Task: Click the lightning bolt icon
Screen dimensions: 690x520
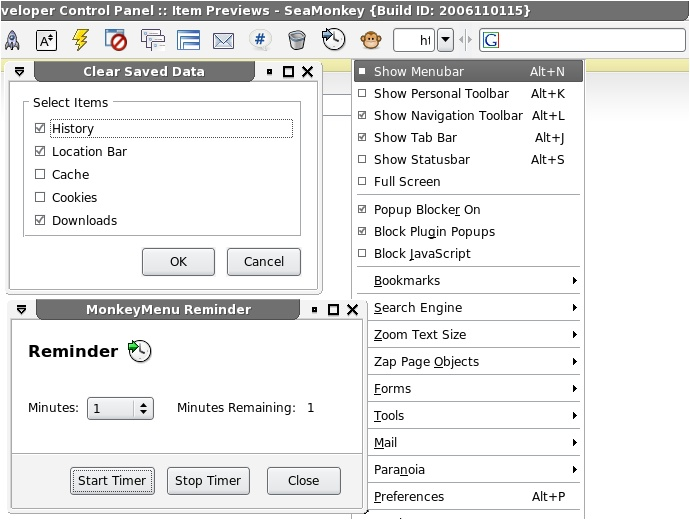Action: [81, 40]
